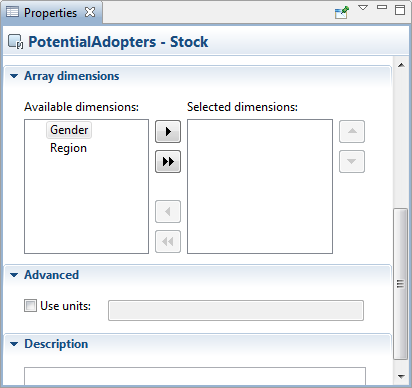This screenshot has height=388, width=412.
Task: Add all dimensions with double right arrow
Action: pyautogui.click(x=168, y=162)
